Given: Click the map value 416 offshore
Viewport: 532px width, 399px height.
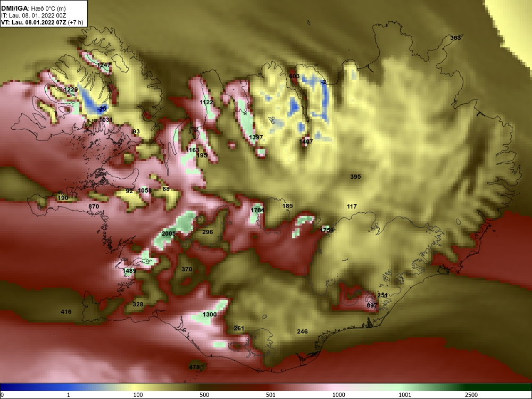Looking at the screenshot, I should [x=66, y=312].
